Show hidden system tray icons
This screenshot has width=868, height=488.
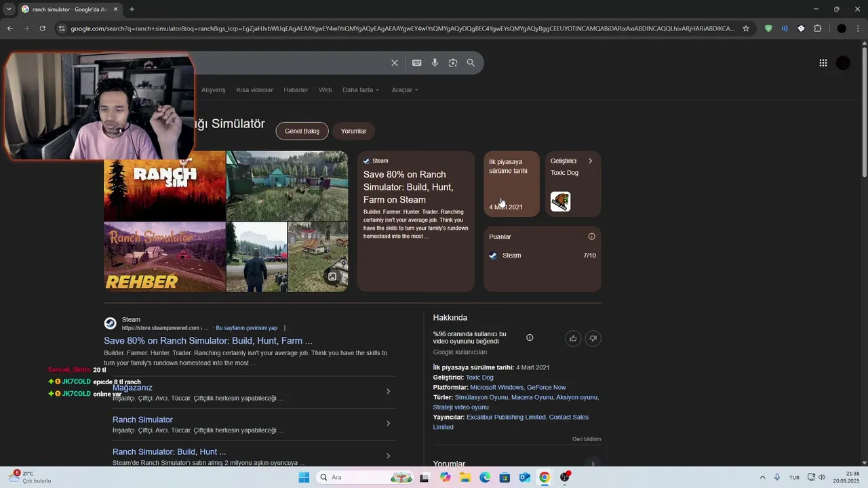[762, 477]
